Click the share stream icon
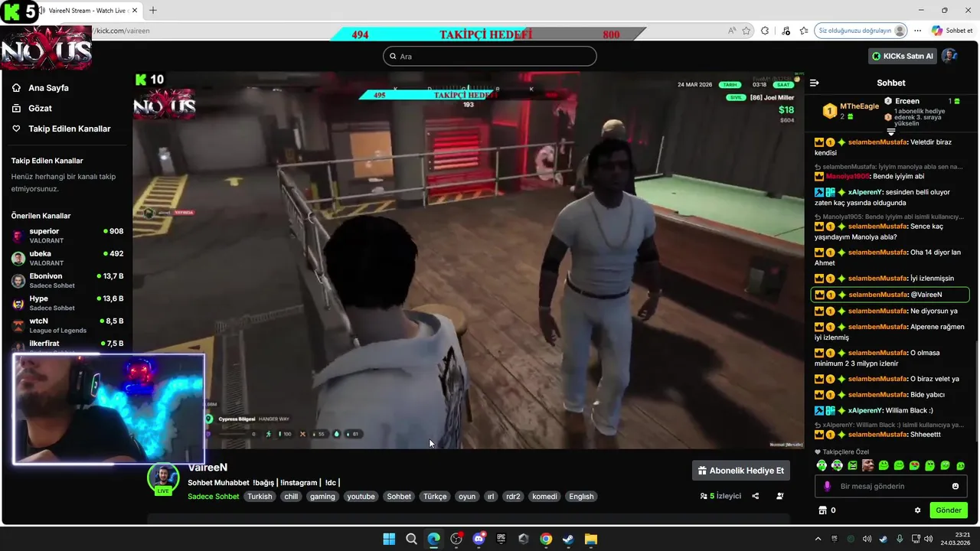This screenshot has width=980, height=551. click(x=756, y=496)
